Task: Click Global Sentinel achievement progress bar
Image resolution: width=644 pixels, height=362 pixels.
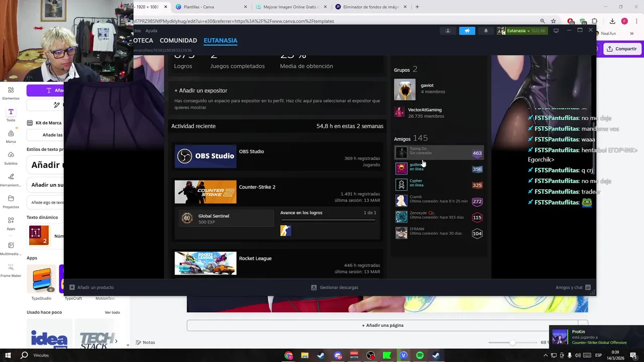Action: (328, 221)
